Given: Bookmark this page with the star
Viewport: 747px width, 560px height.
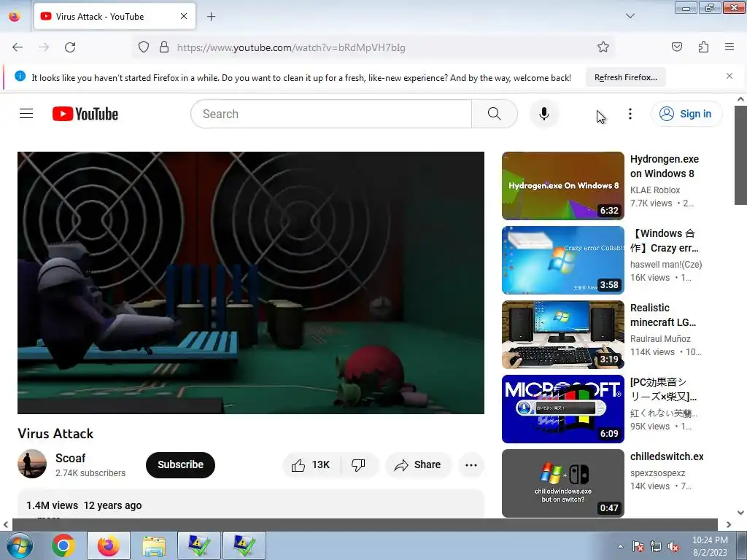Looking at the screenshot, I should click(x=603, y=47).
